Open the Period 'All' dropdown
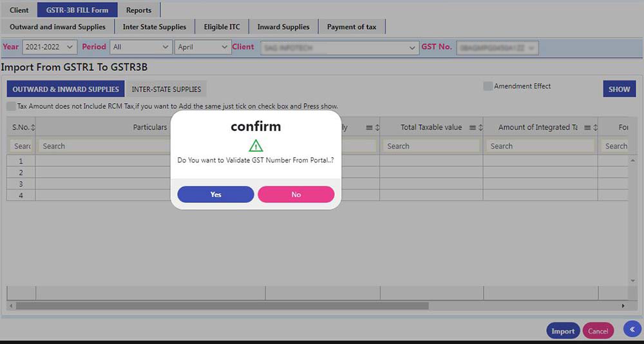The image size is (644, 344). pos(140,47)
